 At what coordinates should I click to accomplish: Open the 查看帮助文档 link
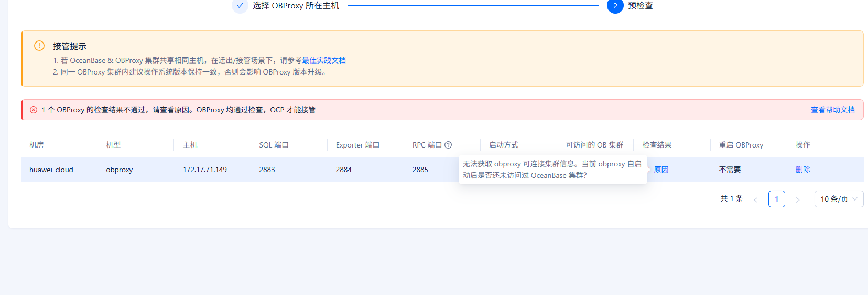(x=832, y=110)
